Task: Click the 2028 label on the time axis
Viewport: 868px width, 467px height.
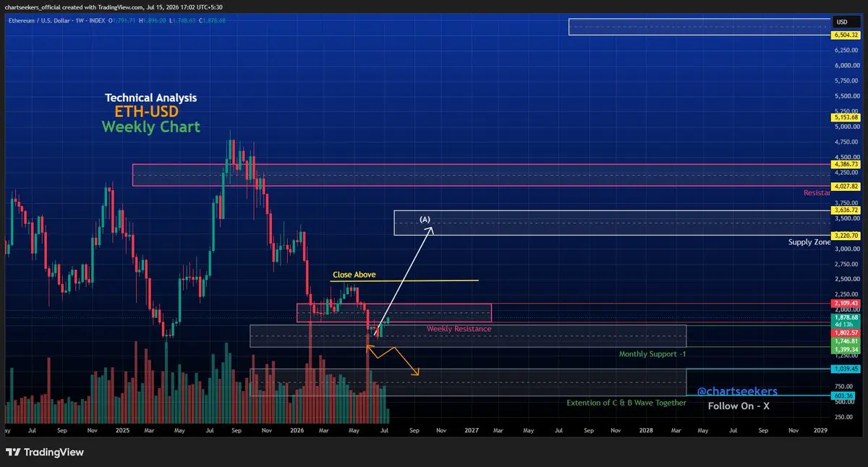Action: point(646,430)
